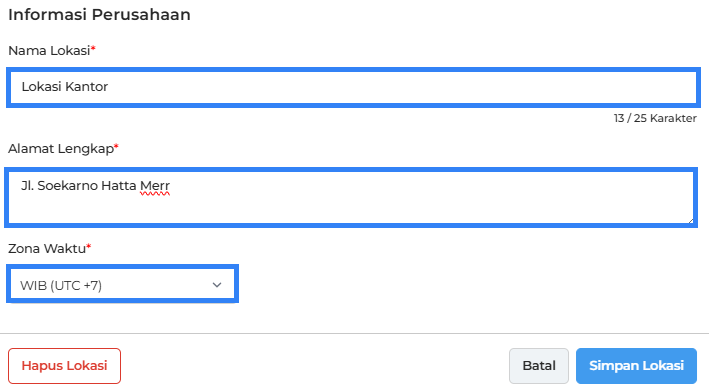Click inside the Alamat Lengkap textarea

[351, 197]
